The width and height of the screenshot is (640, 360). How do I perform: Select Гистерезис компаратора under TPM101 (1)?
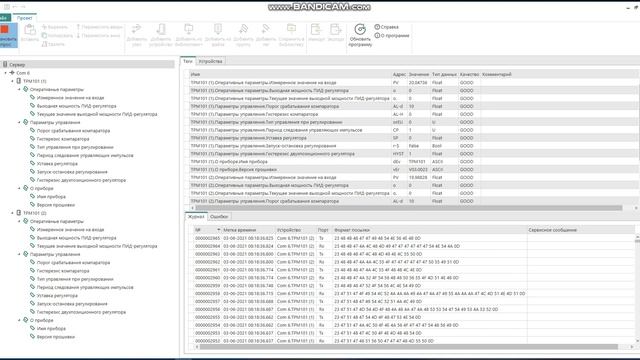point(63,139)
